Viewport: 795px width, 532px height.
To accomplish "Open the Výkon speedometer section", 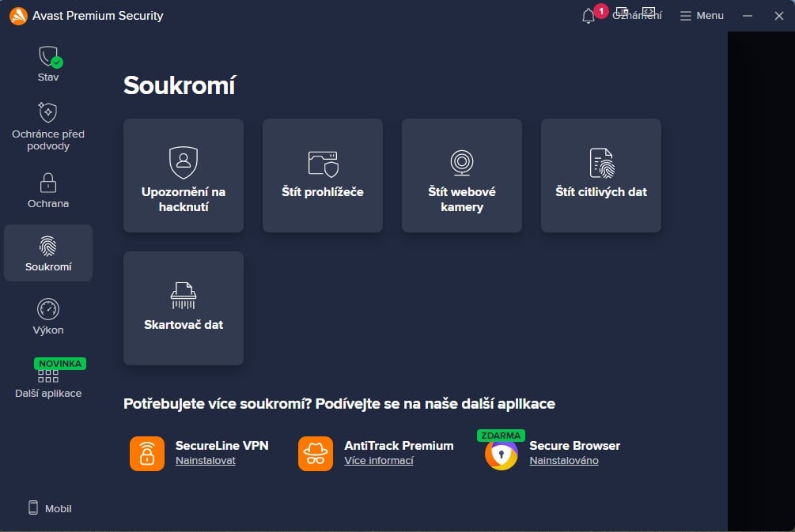I will (x=47, y=308).
